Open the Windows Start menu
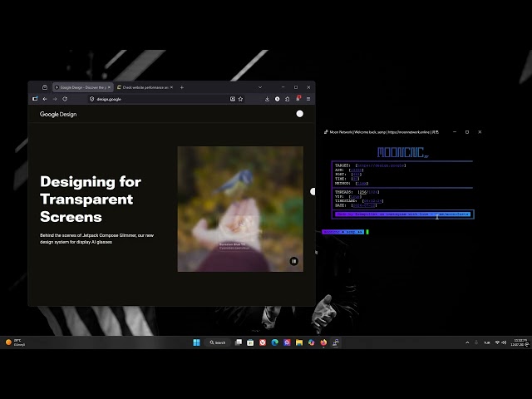532x399 pixels. pos(196,342)
